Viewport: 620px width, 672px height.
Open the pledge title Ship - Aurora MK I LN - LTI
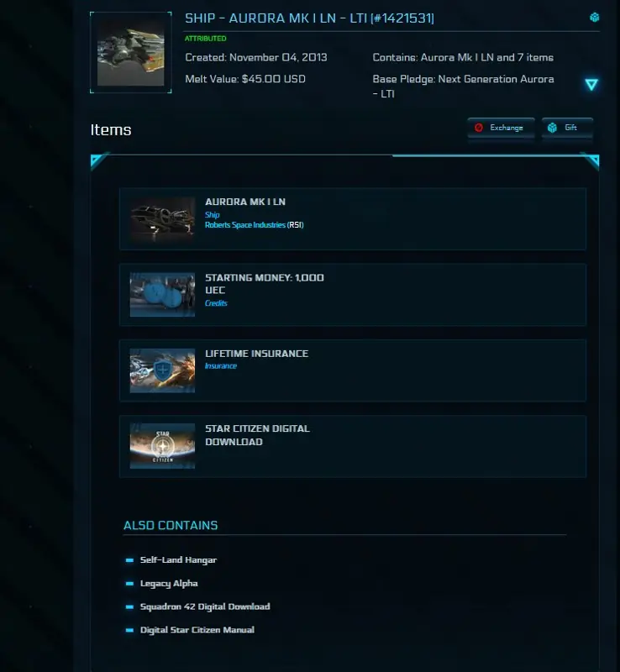tap(309, 18)
